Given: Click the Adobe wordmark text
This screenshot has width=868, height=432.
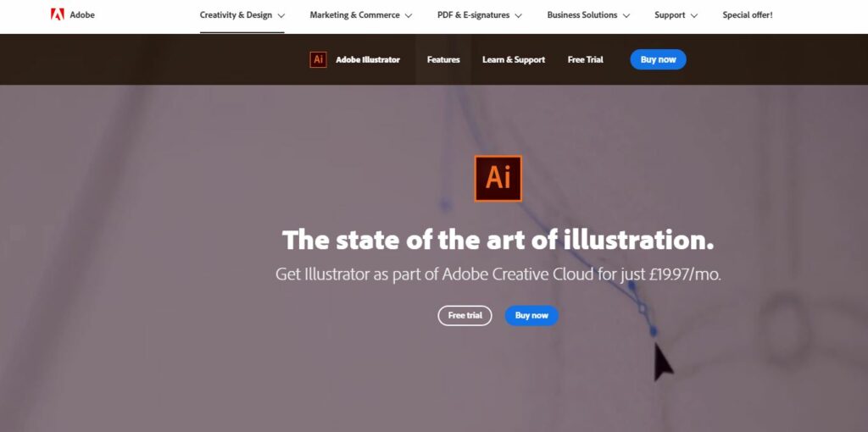Looking at the screenshot, I should click(82, 15).
